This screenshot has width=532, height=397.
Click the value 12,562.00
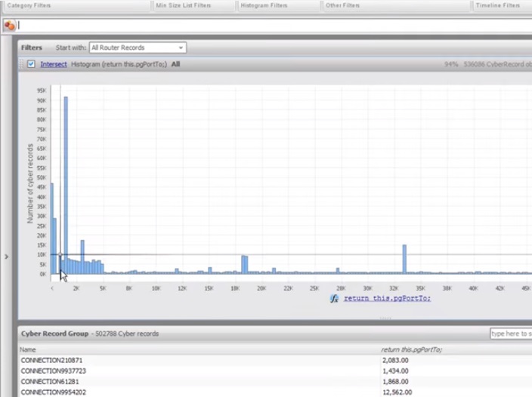397,392
